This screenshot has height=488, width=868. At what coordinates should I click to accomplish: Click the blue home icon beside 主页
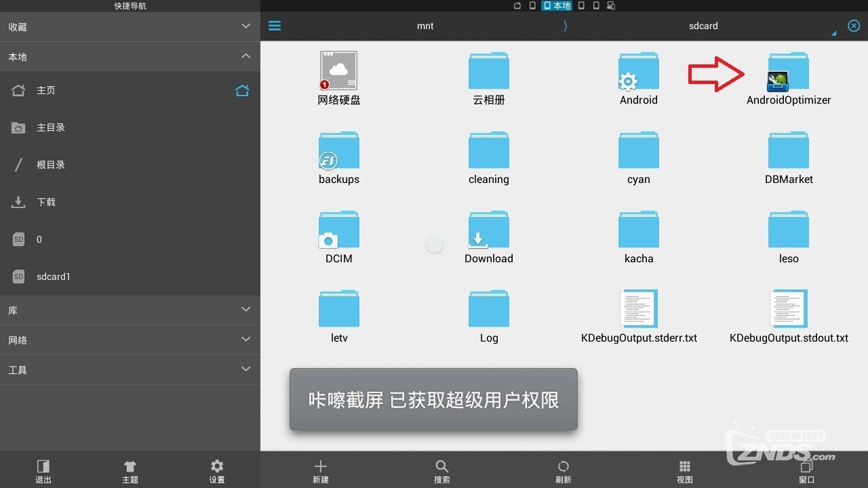pyautogui.click(x=242, y=90)
